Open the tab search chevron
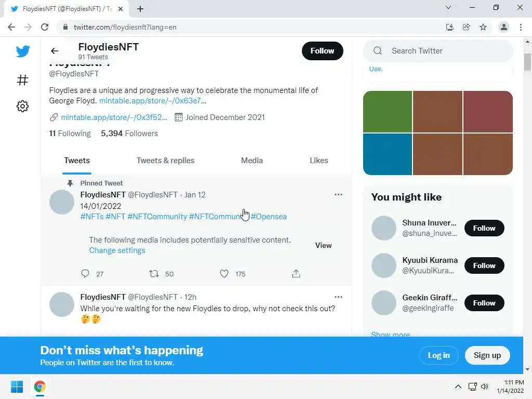 [x=448, y=7]
